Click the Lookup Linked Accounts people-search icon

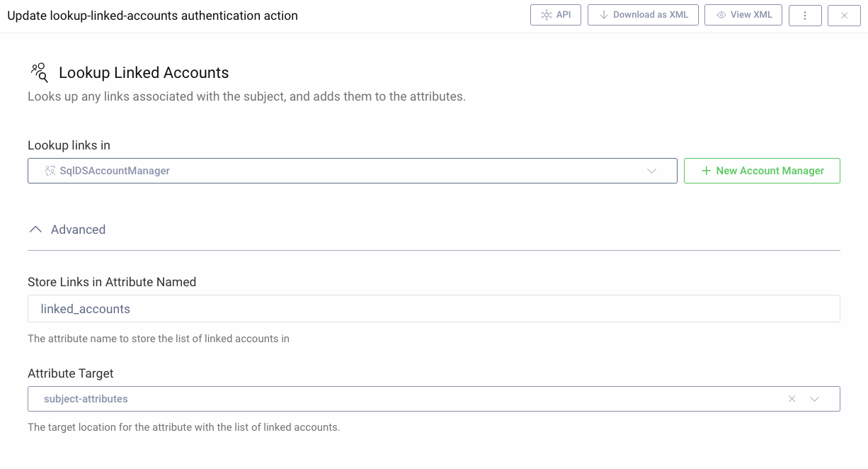[x=39, y=72]
